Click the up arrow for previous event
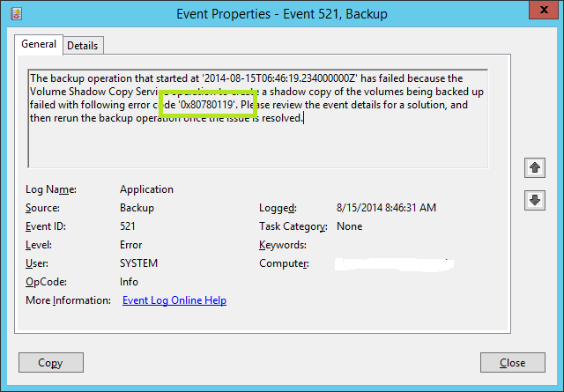564x392 pixels. [x=534, y=167]
